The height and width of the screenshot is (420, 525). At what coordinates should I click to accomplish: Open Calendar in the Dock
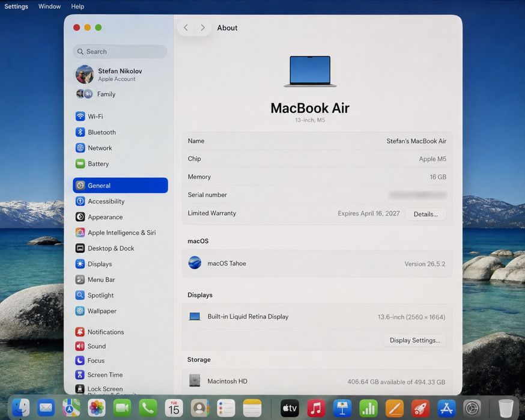174,407
